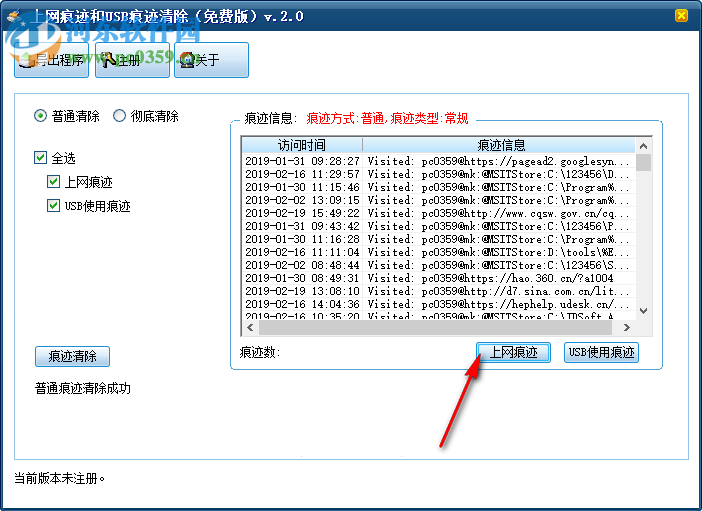Select the 2019-01-30 11:16:28 row
Image resolution: width=702 pixels, height=511 pixels.
coord(438,239)
